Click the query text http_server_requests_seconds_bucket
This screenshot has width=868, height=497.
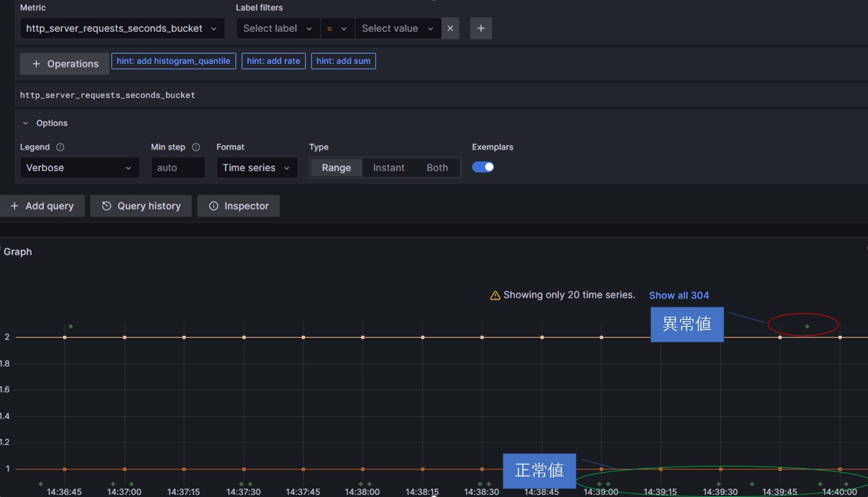point(108,95)
